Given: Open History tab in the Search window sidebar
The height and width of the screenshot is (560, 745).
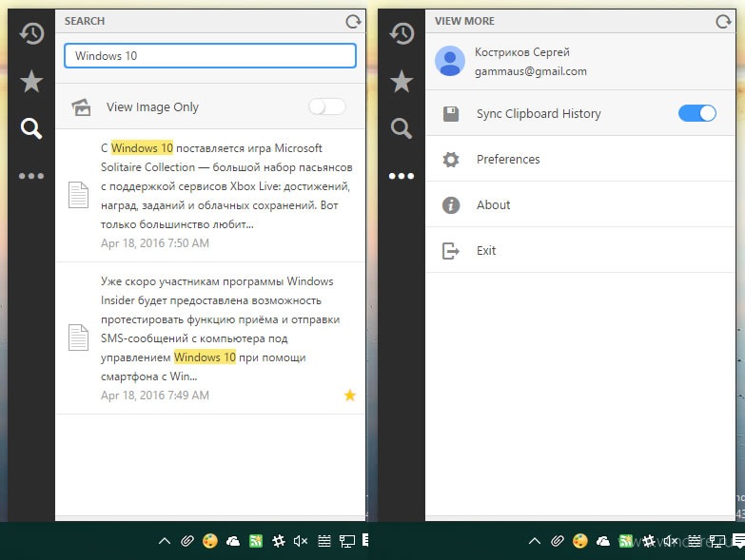Looking at the screenshot, I should click(x=31, y=33).
